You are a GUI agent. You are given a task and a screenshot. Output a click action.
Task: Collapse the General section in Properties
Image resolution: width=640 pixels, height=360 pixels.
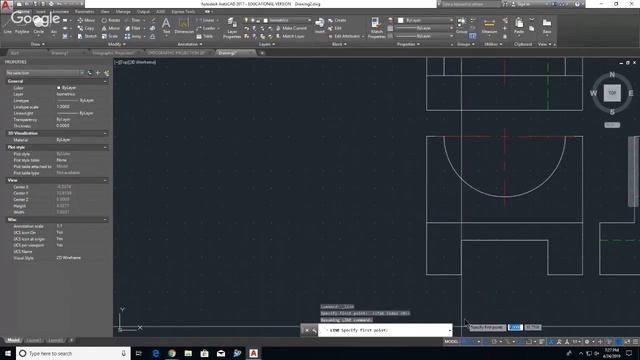[x=105, y=81]
